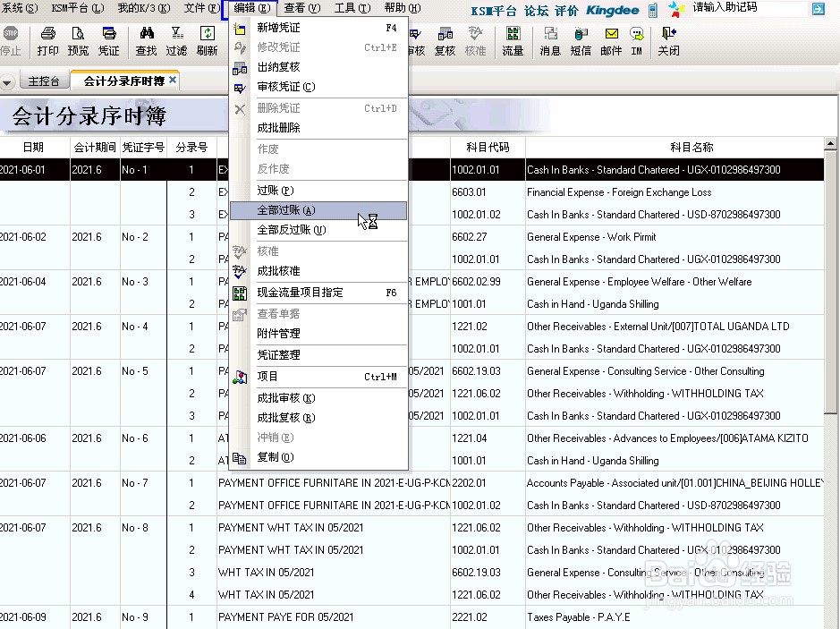
Task: Click the 凭证 voucher toolbar icon
Action: pyautogui.click(x=109, y=41)
